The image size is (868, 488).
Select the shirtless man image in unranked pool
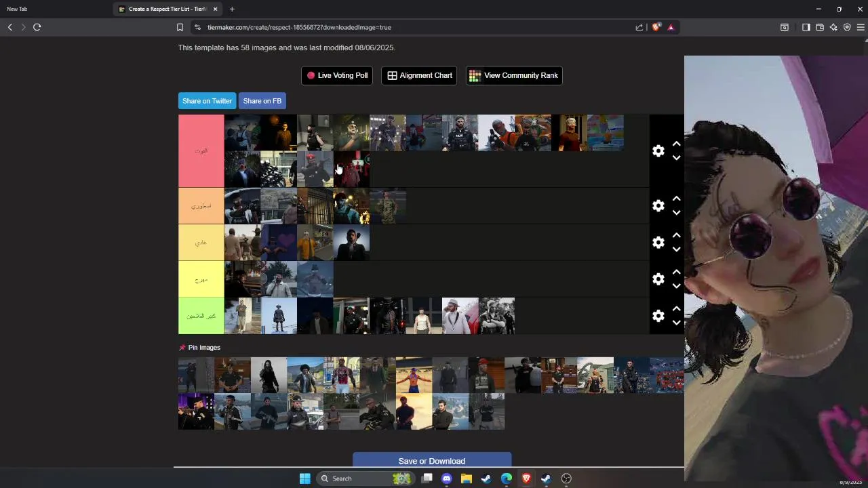pos(414,375)
